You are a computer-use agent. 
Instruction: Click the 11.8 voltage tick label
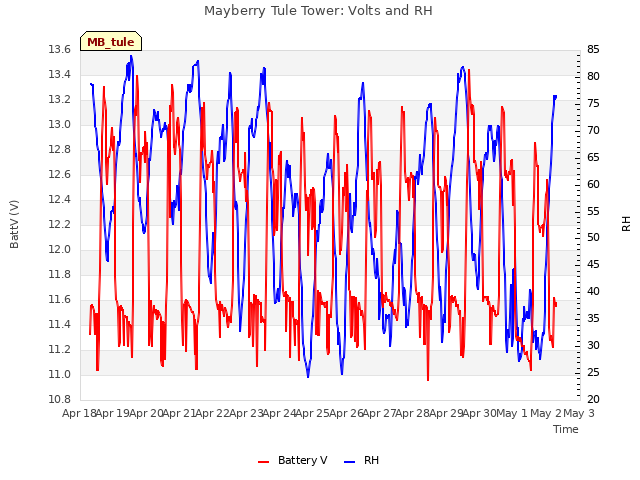60,275
